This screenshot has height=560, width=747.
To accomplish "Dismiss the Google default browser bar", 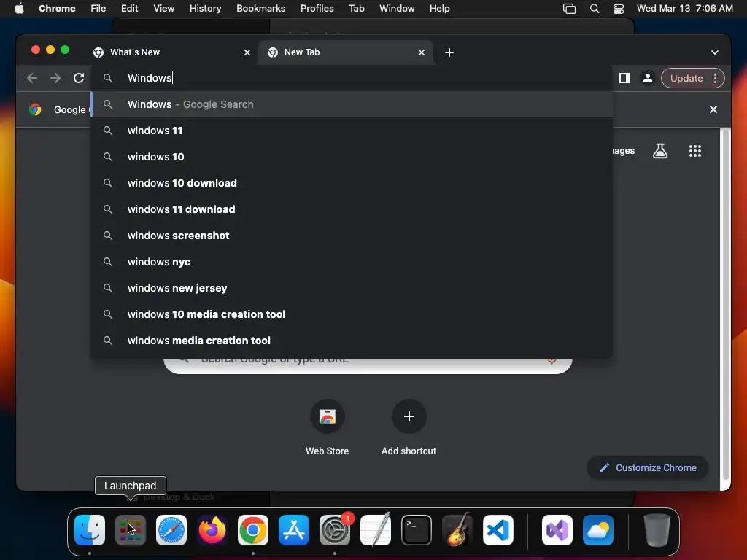I will (713, 109).
